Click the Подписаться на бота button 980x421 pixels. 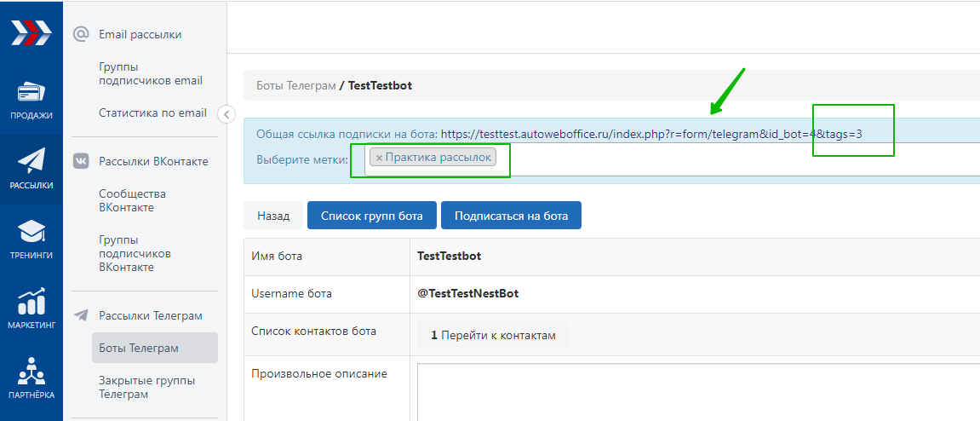(x=511, y=216)
